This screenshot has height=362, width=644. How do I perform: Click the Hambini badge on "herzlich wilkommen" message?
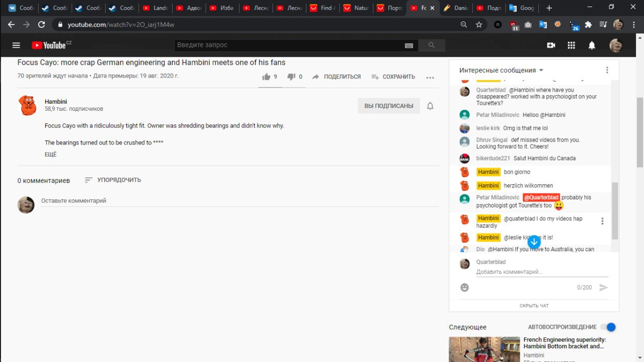(489, 186)
